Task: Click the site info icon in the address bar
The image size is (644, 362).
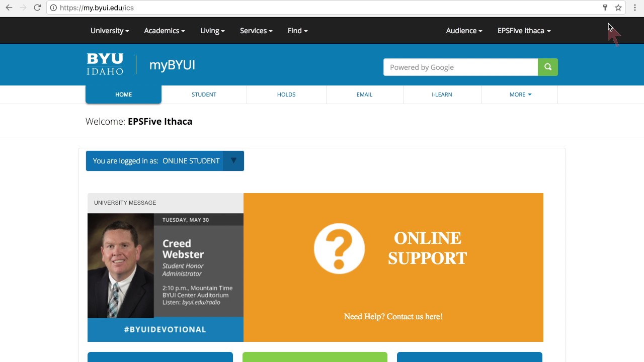Action: click(53, 8)
